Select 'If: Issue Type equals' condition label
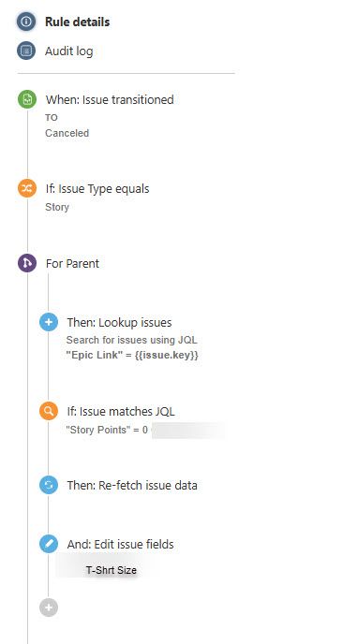 pos(97,189)
